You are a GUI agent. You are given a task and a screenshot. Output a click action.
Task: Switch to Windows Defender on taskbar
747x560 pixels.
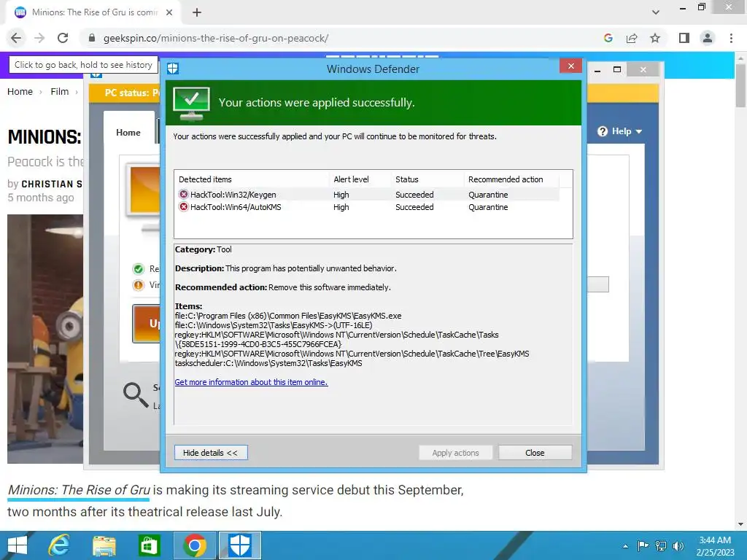point(239,545)
